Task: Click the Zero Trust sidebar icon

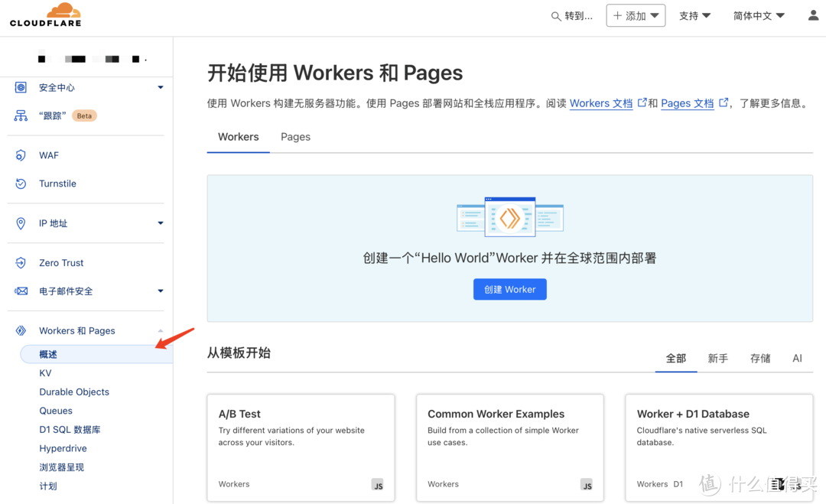Action: [20, 262]
